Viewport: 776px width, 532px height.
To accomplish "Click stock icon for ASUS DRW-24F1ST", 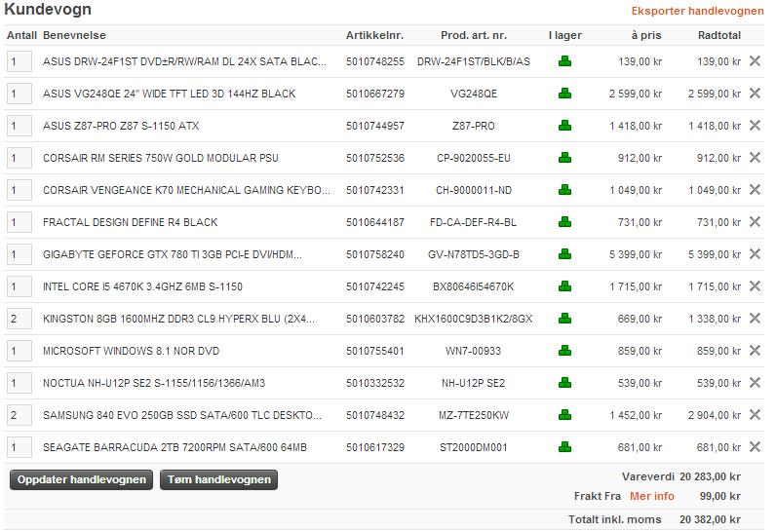I will pyautogui.click(x=564, y=61).
